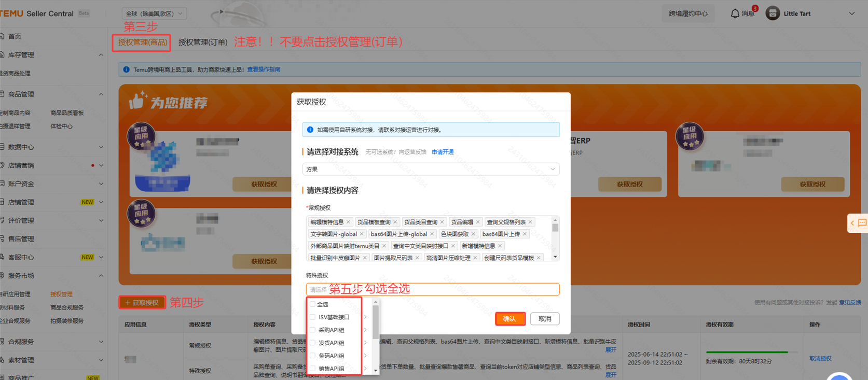Expand the 发货API组 submenu arrow

(x=365, y=343)
